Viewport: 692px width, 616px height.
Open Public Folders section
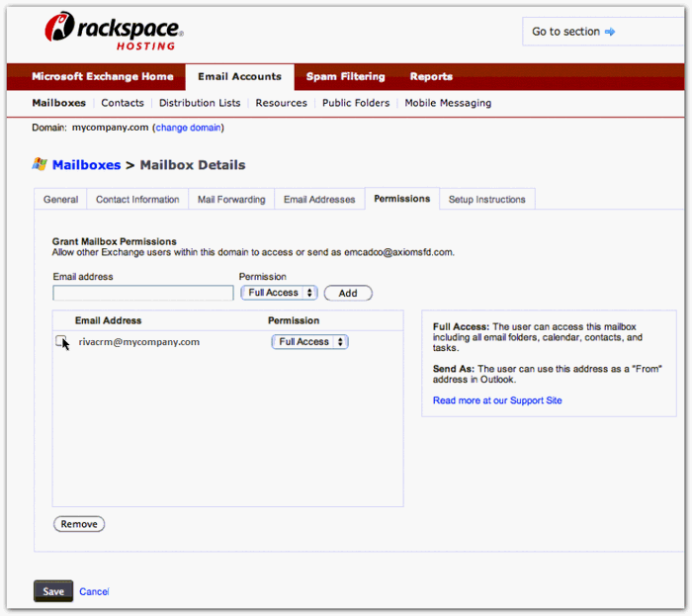[356, 103]
